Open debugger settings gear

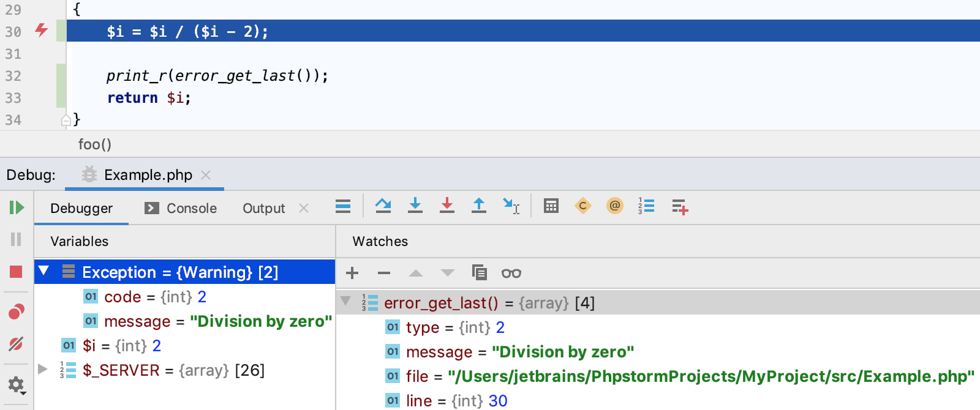point(17,385)
